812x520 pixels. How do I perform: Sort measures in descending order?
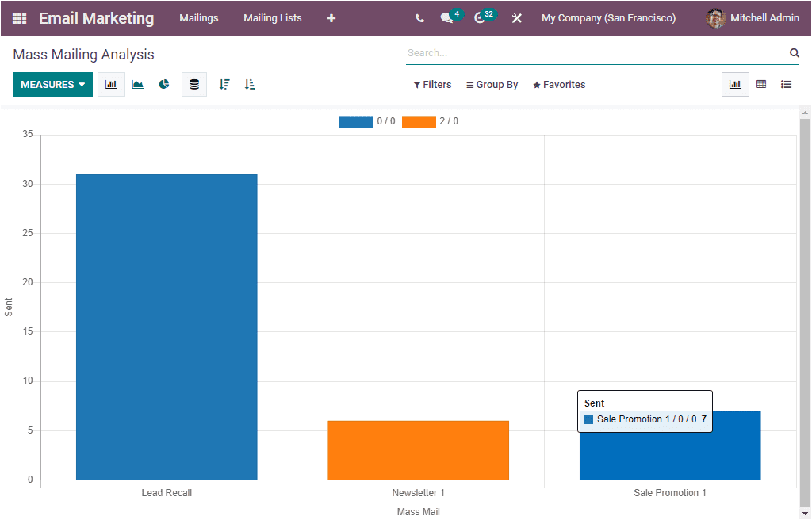coord(224,84)
